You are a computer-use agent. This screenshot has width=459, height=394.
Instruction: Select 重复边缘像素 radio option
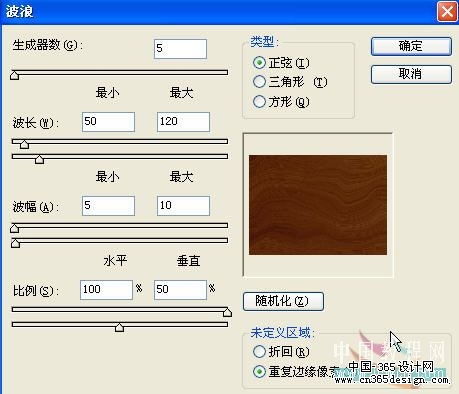tap(259, 371)
